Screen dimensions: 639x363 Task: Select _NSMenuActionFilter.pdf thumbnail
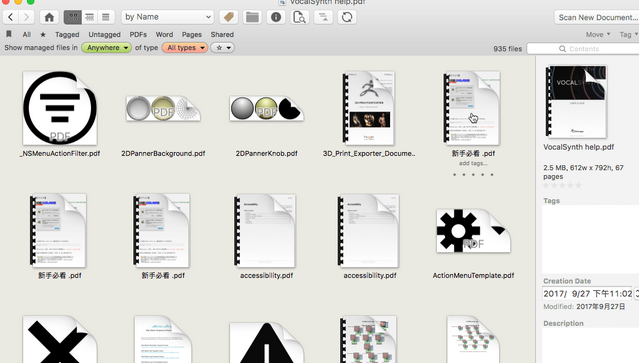tap(60, 108)
